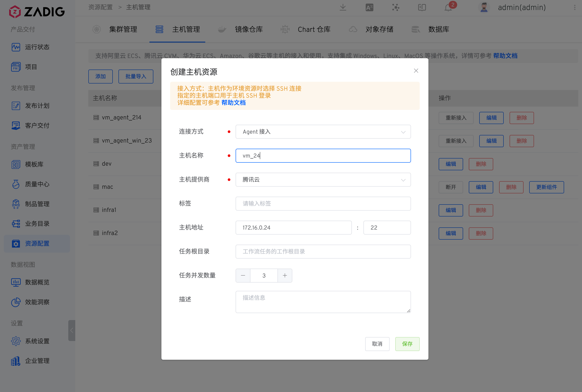582x392 pixels.
Task: Switch to the 镜像仓库 tab
Action: coord(249,29)
